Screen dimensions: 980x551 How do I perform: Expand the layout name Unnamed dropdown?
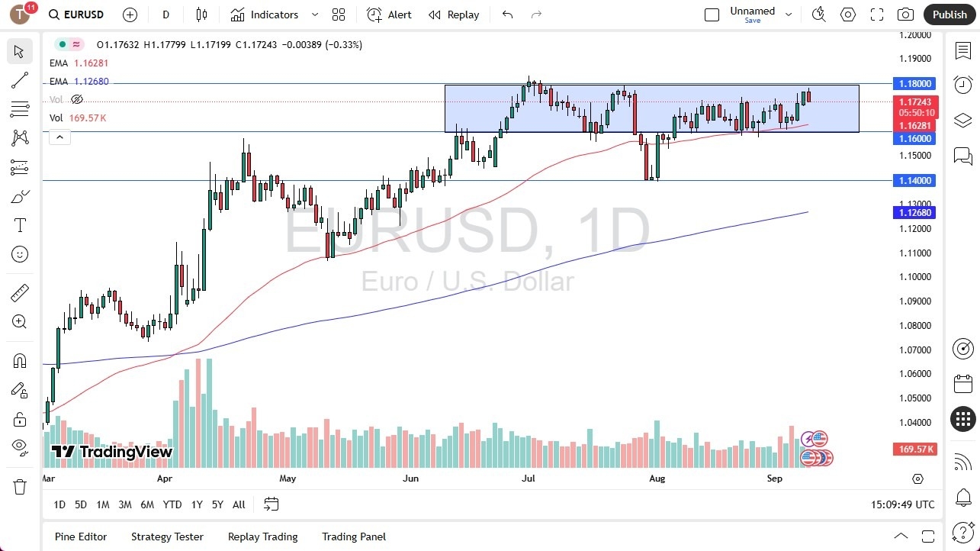[789, 12]
